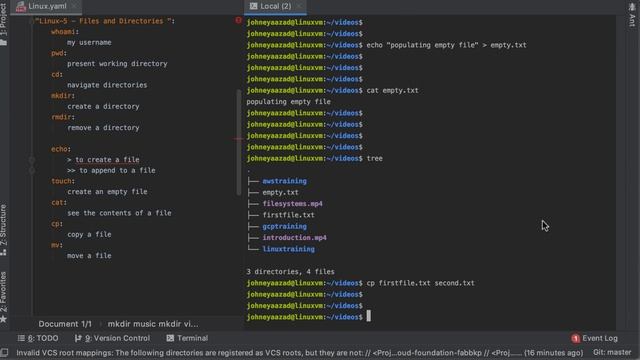The image size is (640, 360).
Task: Click empty.txt in tree output
Action: pyautogui.click(x=280, y=192)
